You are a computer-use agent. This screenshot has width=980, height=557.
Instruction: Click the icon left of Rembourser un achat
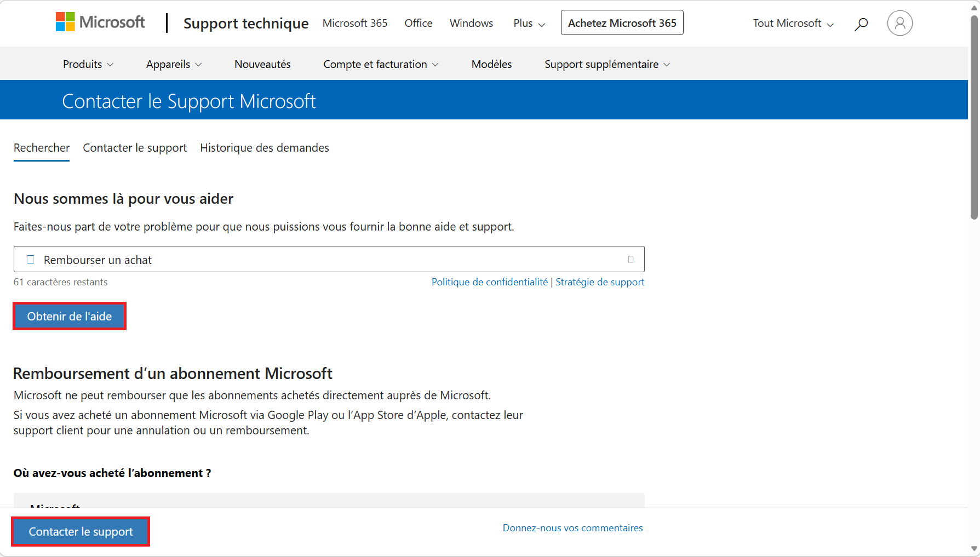tap(31, 260)
